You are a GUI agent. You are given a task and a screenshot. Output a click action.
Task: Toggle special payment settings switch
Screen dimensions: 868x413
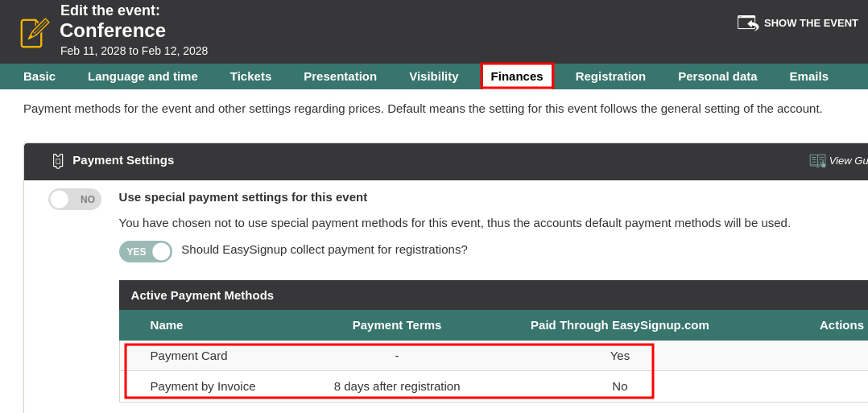click(x=74, y=199)
